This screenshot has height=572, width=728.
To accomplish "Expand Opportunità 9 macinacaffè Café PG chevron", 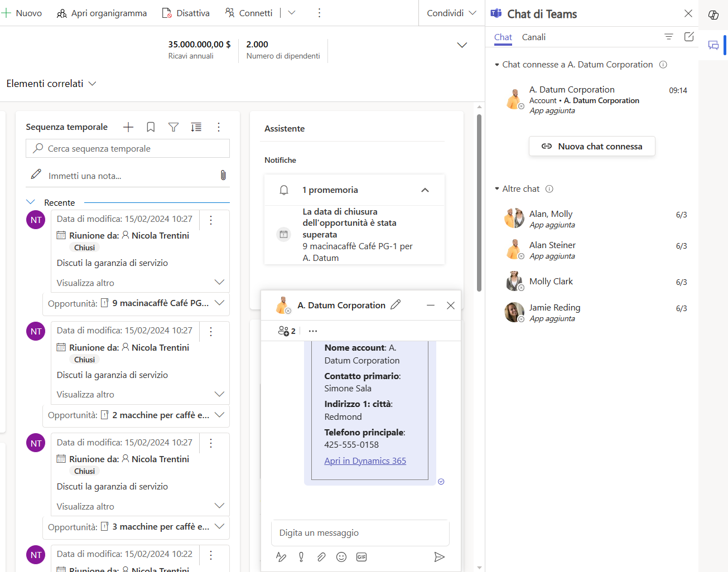I will [x=219, y=303].
